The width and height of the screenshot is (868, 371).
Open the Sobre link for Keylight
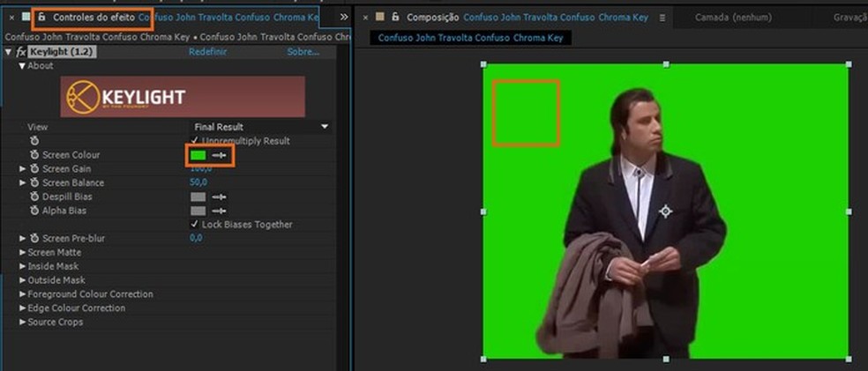303,52
